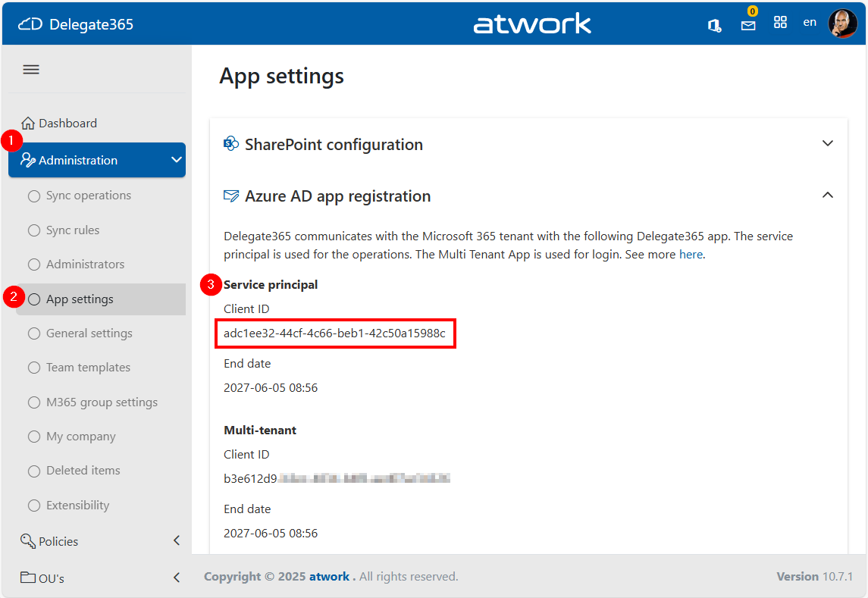Click the SharePoint configuration icon
Screen dimensions: 868x598
tap(231, 143)
